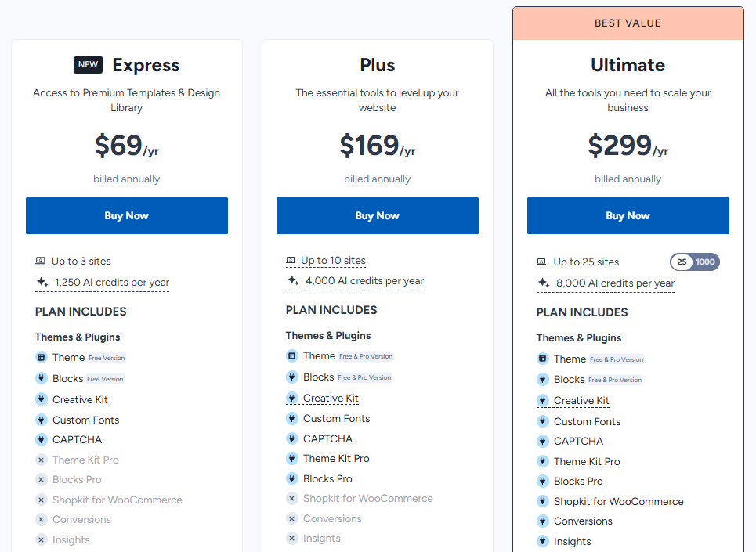Buy the Express plan now
Image resolution: width=756 pixels, height=552 pixels.
pos(127,215)
